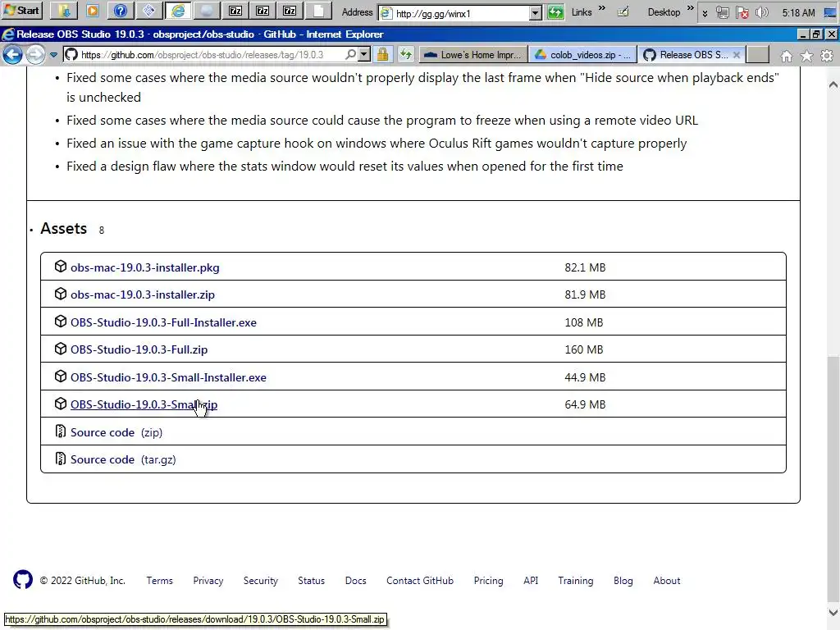Image resolution: width=840 pixels, height=630 pixels.
Task: Click the 82.1 MB file size text
Action: click(585, 267)
